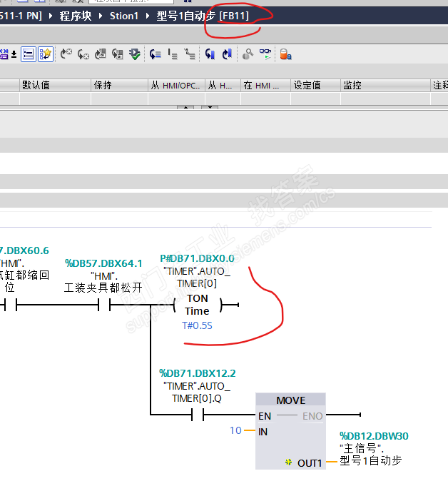Toggle absolute/symbolic operands display icon

pyautogui.click(x=28, y=54)
